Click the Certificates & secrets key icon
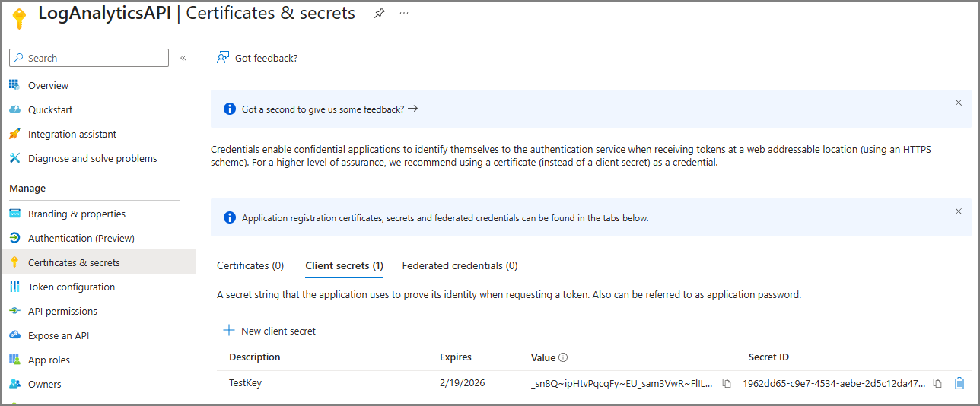Screen dimensions: 980x406 point(14,262)
